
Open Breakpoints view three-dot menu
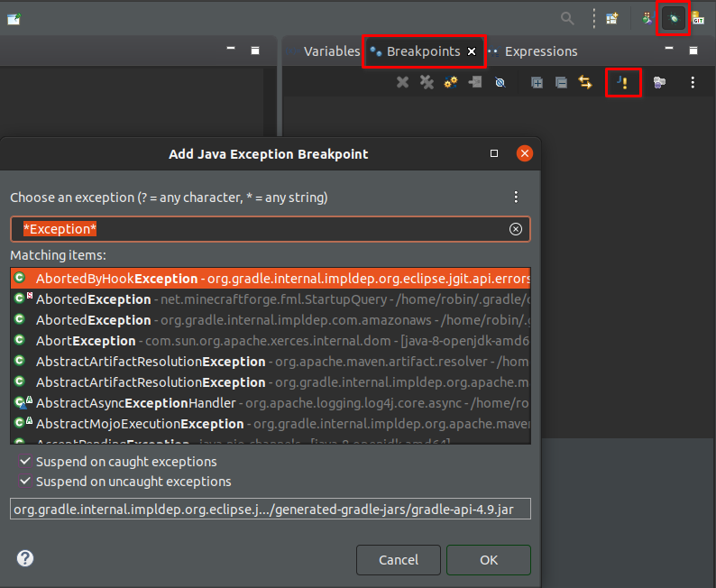click(x=693, y=82)
